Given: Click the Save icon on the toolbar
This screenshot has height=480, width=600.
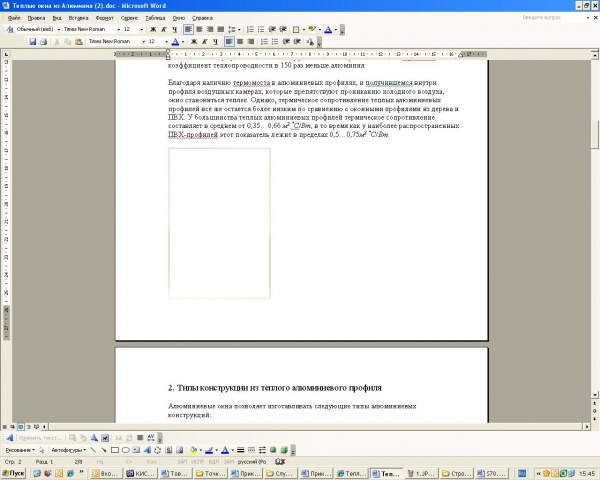Looking at the screenshot, I should [32, 42].
